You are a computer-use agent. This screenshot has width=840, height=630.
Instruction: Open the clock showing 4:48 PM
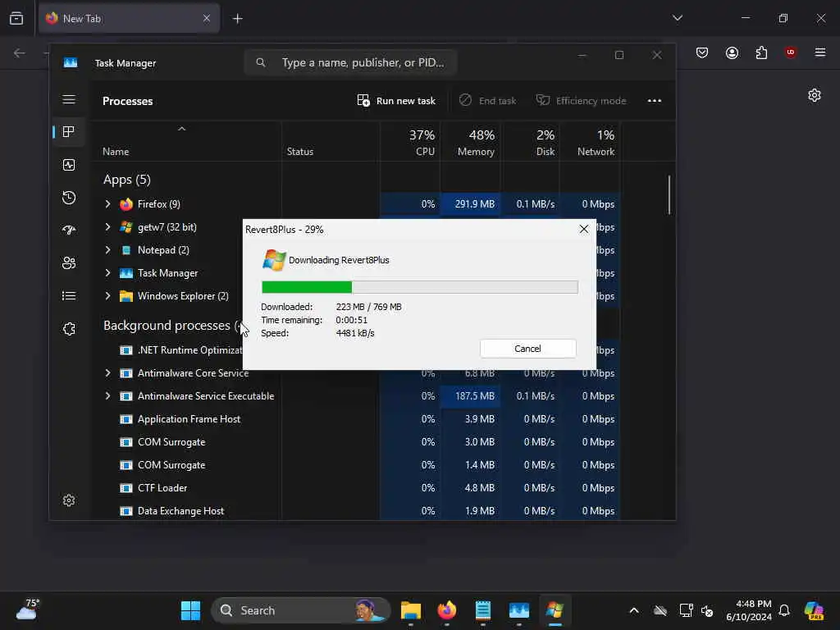pyautogui.click(x=749, y=610)
